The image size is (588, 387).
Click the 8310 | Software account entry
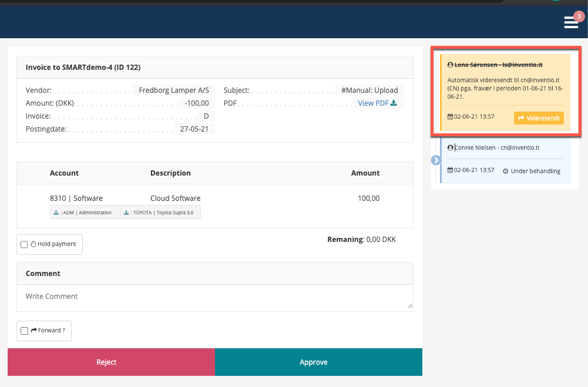point(76,198)
